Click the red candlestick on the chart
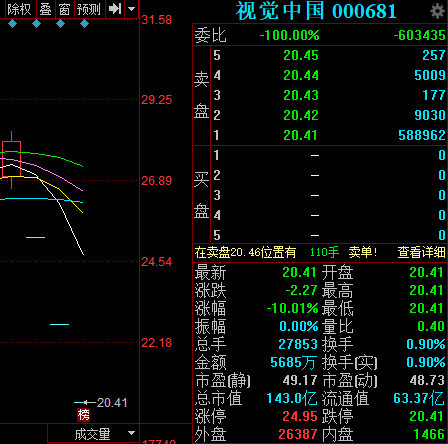This screenshot has width=448, height=444. [x=11, y=160]
